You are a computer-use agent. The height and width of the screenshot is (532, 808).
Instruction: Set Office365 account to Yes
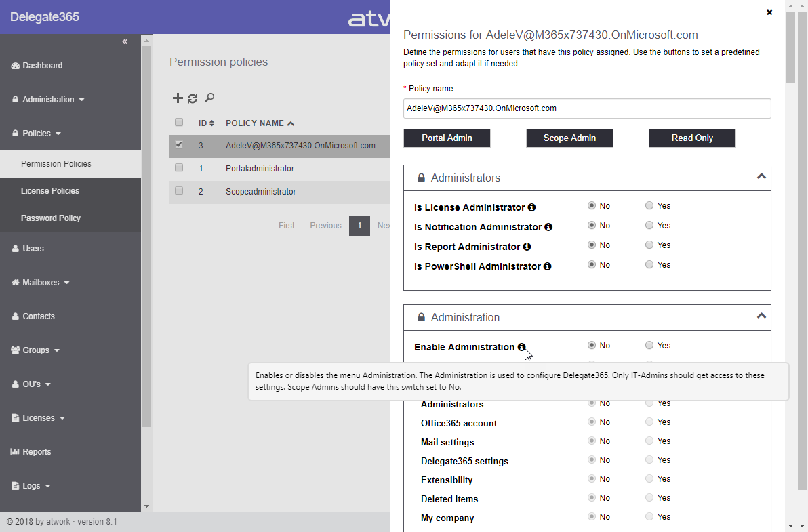tap(649, 422)
